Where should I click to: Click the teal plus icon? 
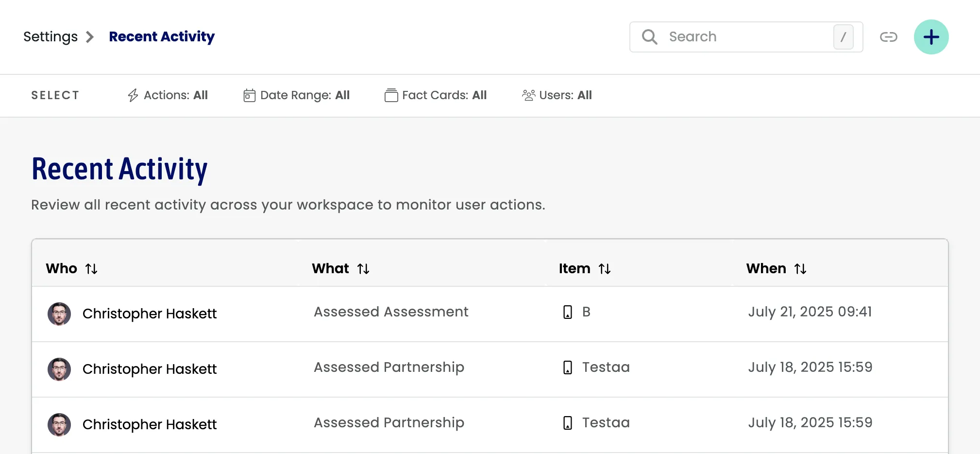[931, 36]
